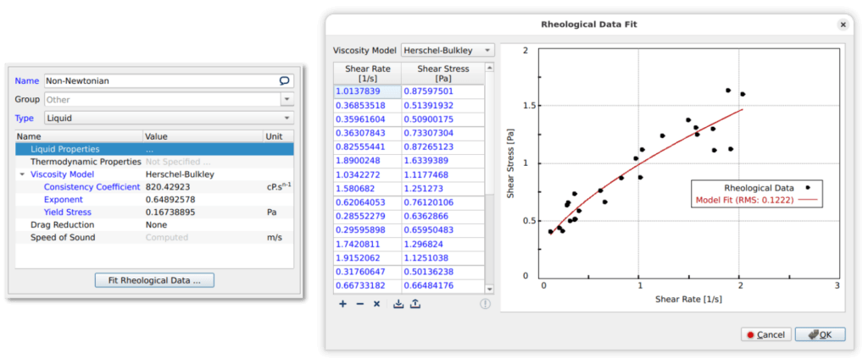Open Viscosity Model dropdown in dialog

[x=448, y=50]
